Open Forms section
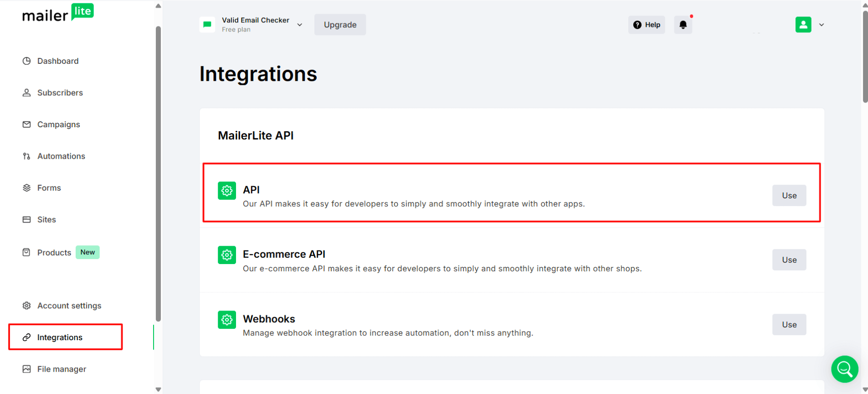Image resolution: width=868 pixels, height=394 pixels. click(x=49, y=188)
